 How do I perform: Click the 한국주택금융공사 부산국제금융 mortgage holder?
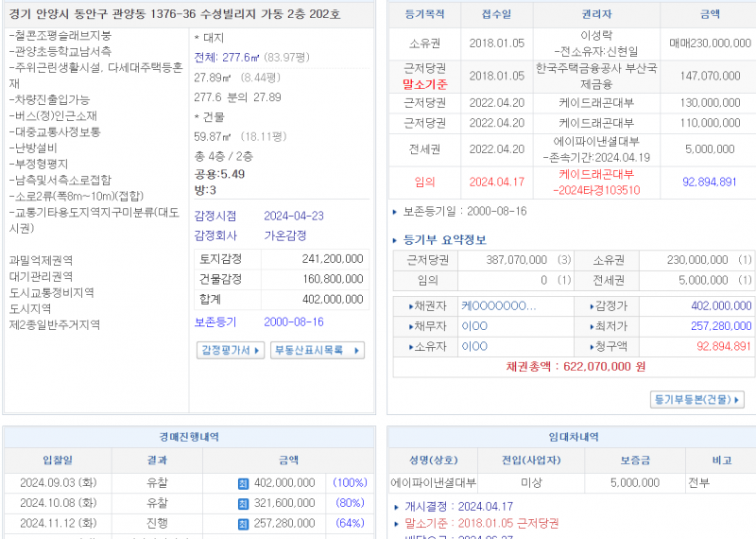point(596,77)
